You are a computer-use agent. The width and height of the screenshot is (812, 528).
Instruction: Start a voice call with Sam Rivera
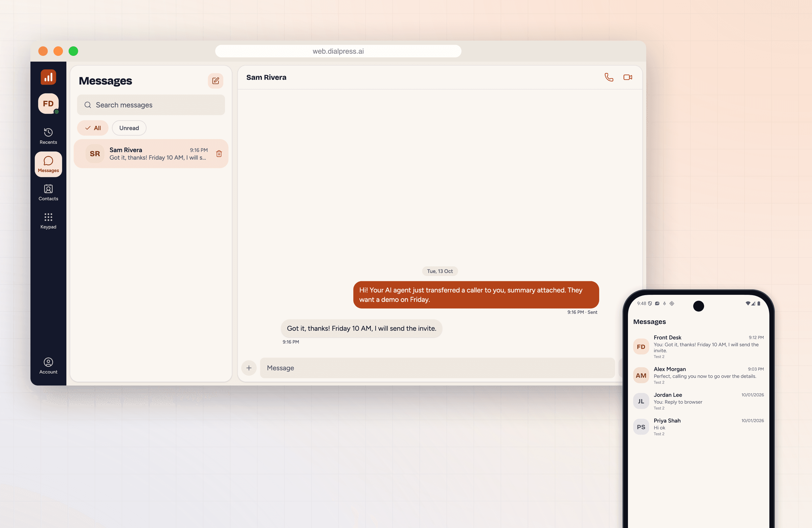[x=609, y=77]
